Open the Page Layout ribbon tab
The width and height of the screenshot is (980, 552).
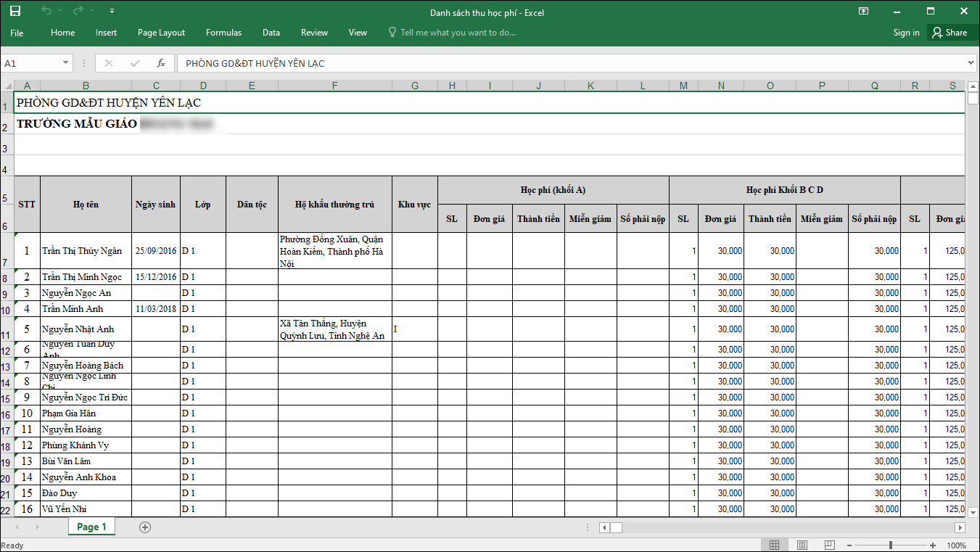(x=161, y=33)
